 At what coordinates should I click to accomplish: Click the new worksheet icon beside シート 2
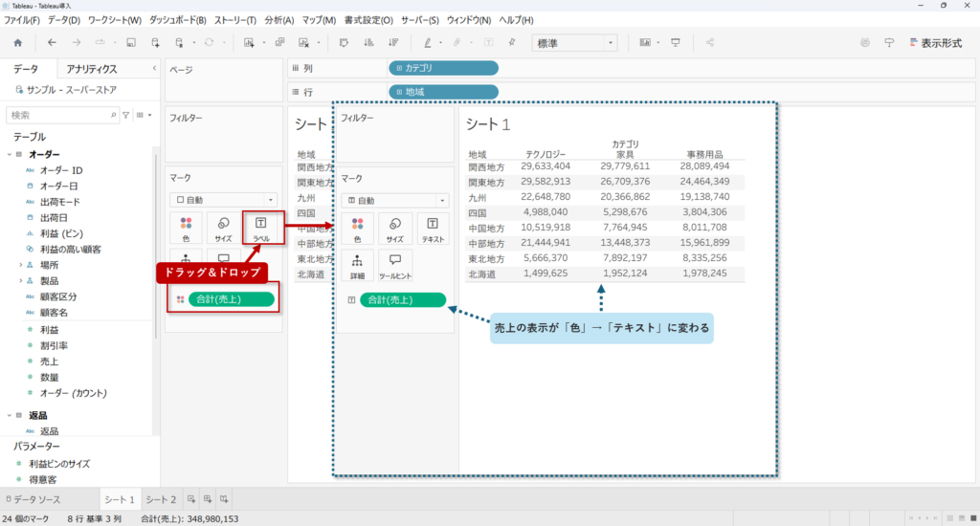[191, 499]
